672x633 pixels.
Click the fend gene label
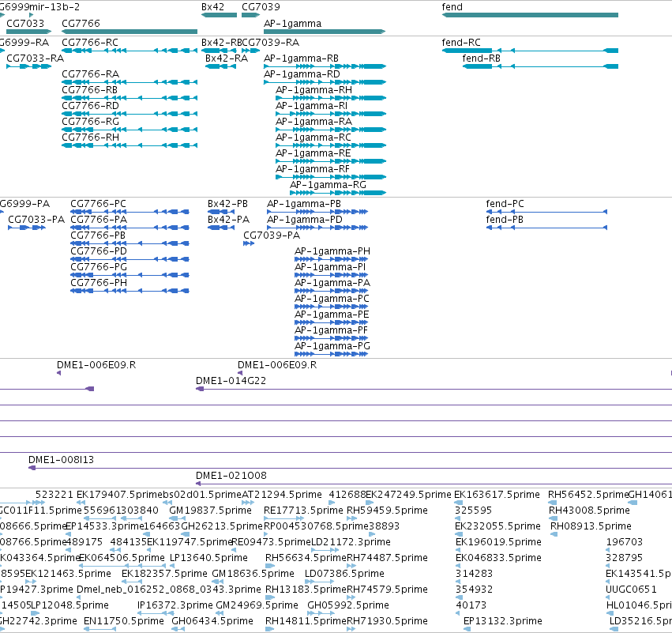452,7
